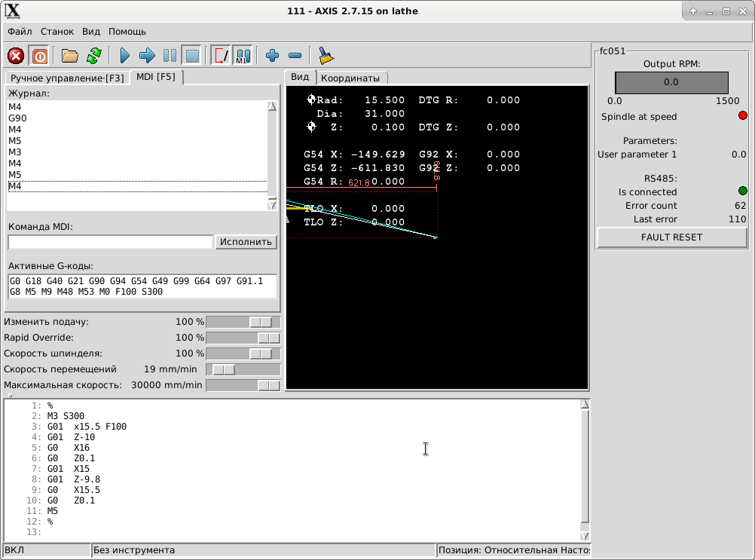
Task: Click the Error count value 62
Action: [x=740, y=206]
